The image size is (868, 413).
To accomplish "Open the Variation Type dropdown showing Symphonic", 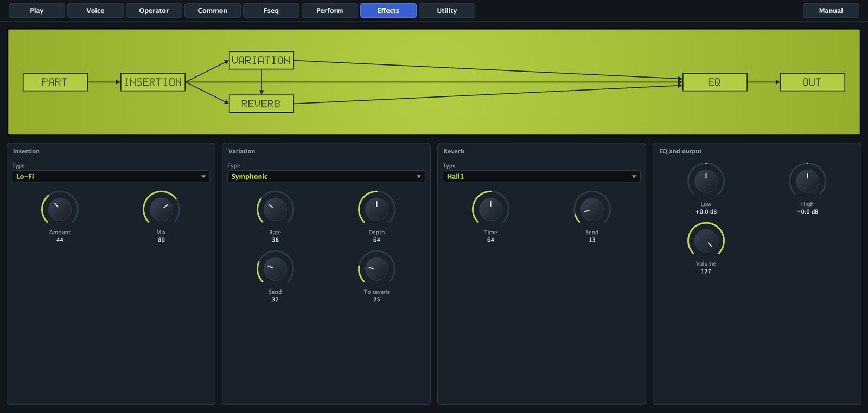I will click(x=326, y=177).
